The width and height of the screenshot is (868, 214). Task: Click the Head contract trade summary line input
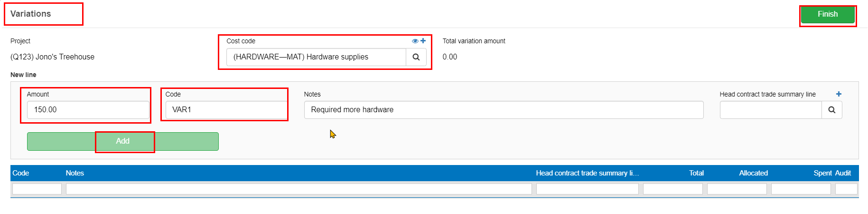pyautogui.click(x=771, y=110)
